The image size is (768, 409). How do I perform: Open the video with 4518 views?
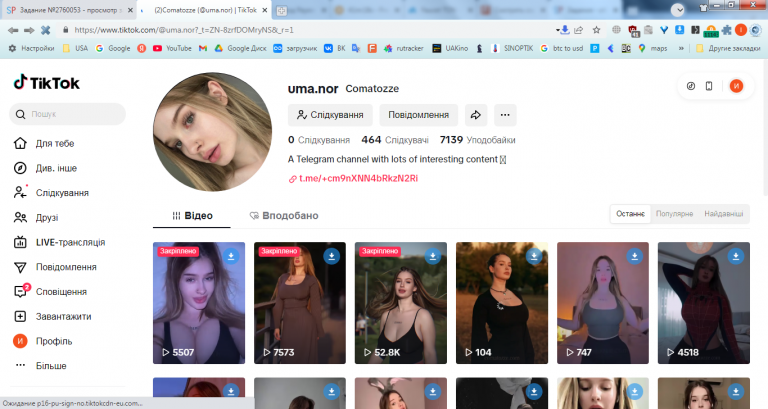703,303
